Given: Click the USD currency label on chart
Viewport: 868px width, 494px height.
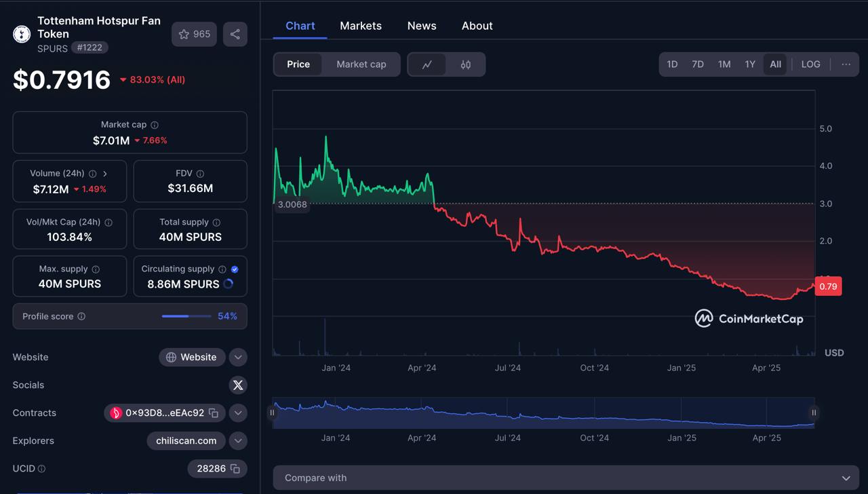Looking at the screenshot, I should pyautogui.click(x=834, y=353).
